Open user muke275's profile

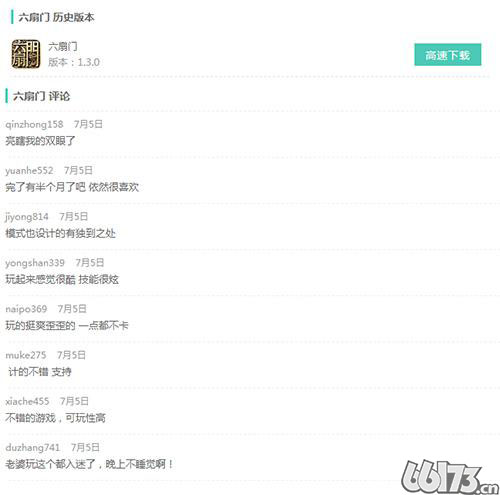(x=26, y=355)
